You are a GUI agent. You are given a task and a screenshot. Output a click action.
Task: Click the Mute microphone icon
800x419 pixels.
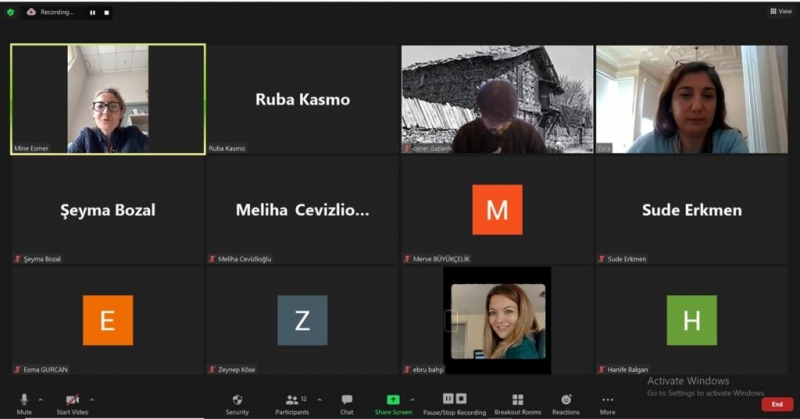pyautogui.click(x=24, y=399)
